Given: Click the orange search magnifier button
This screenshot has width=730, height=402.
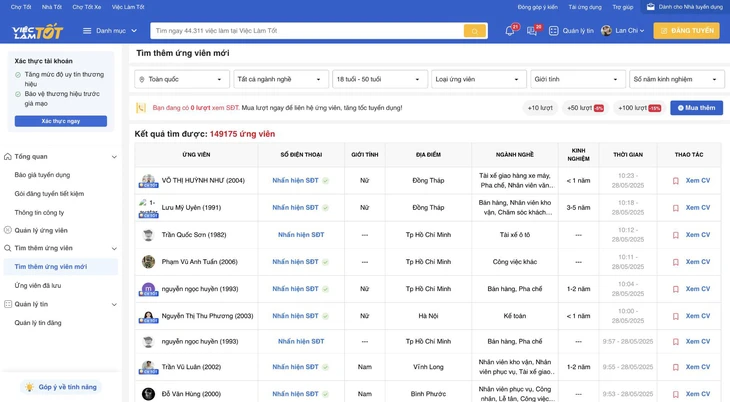Looking at the screenshot, I should 475,31.
